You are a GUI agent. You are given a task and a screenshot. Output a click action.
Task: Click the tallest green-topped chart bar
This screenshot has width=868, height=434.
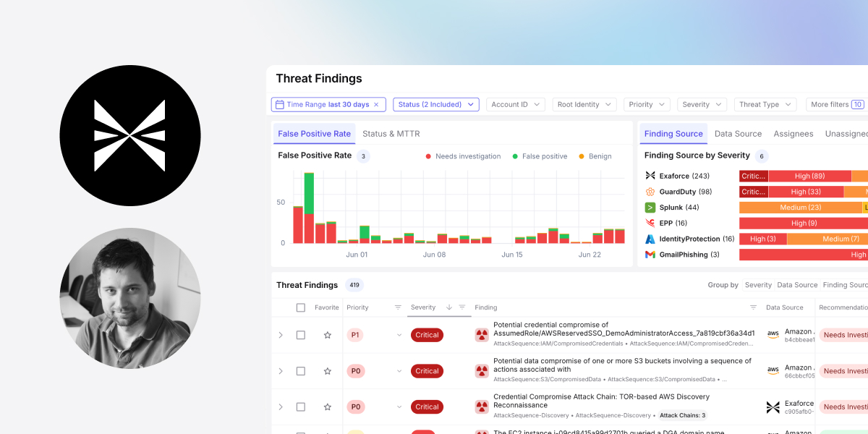[x=309, y=208]
